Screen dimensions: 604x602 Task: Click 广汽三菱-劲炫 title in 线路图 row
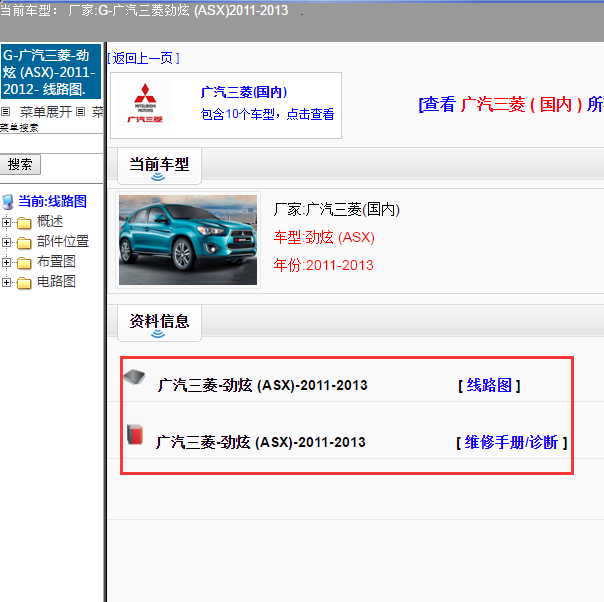pos(263,385)
